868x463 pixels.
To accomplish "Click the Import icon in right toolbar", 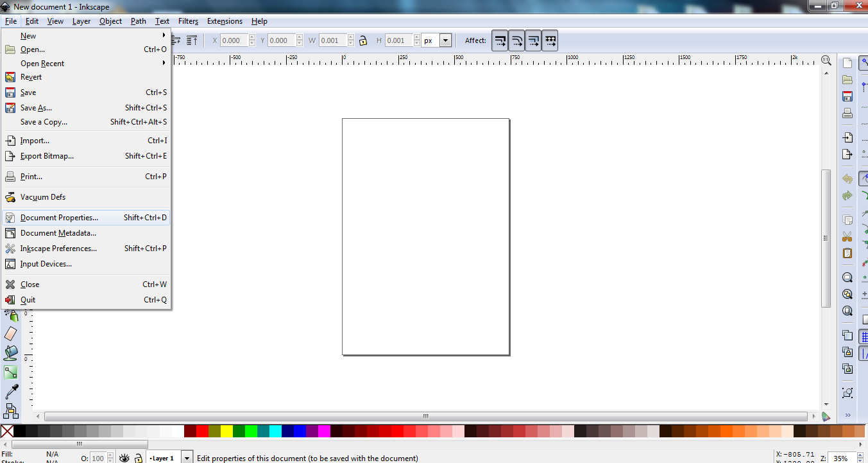I will 847,137.
